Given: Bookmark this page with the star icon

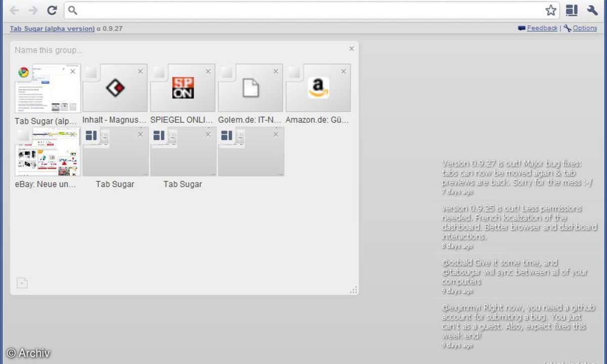Looking at the screenshot, I should click(x=551, y=10).
